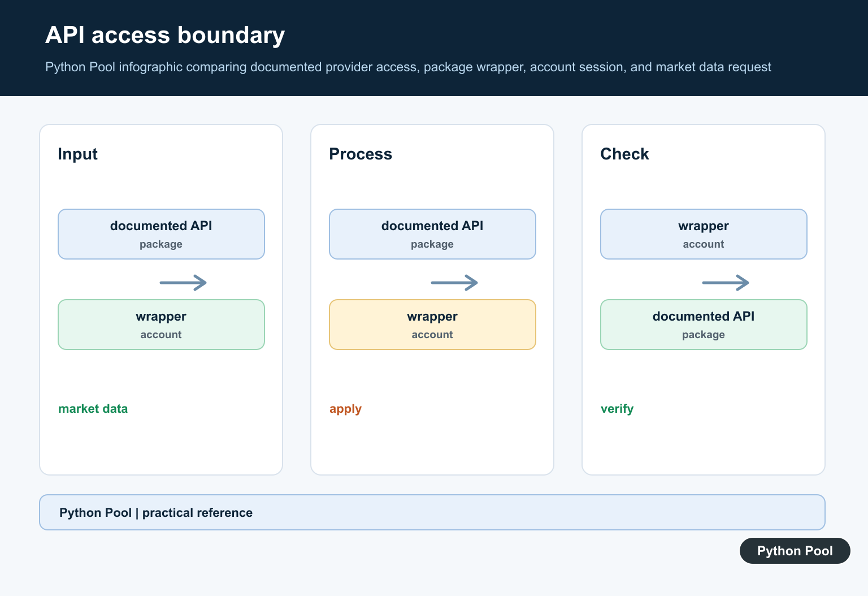Click the arrow icon in the Check card
868x596 pixels.
[726, 282]
